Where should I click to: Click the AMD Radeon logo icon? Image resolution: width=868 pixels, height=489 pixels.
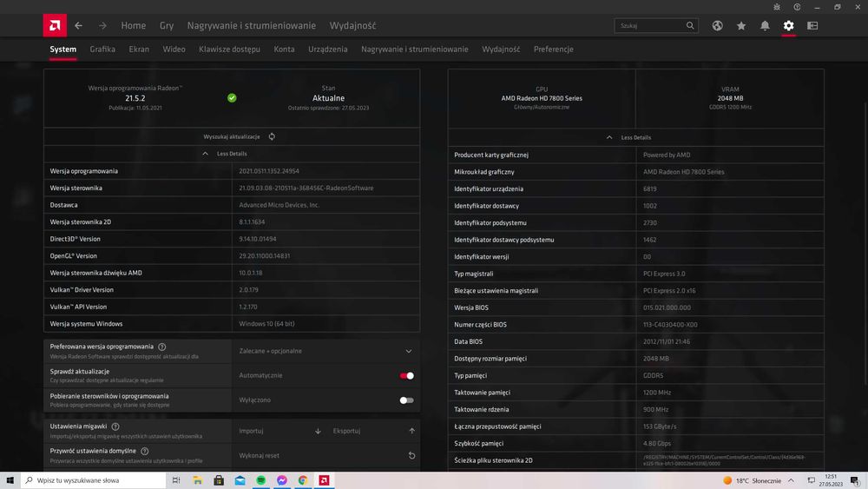(55, 25)
